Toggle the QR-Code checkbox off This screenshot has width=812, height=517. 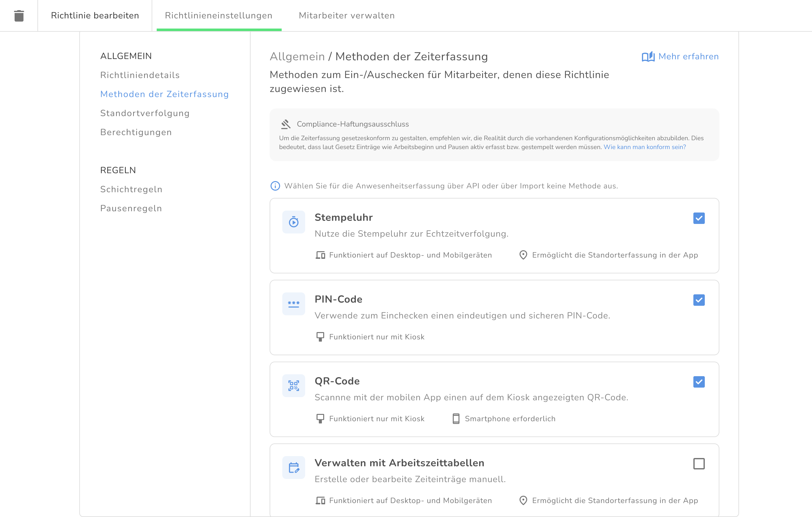(699, 382)
